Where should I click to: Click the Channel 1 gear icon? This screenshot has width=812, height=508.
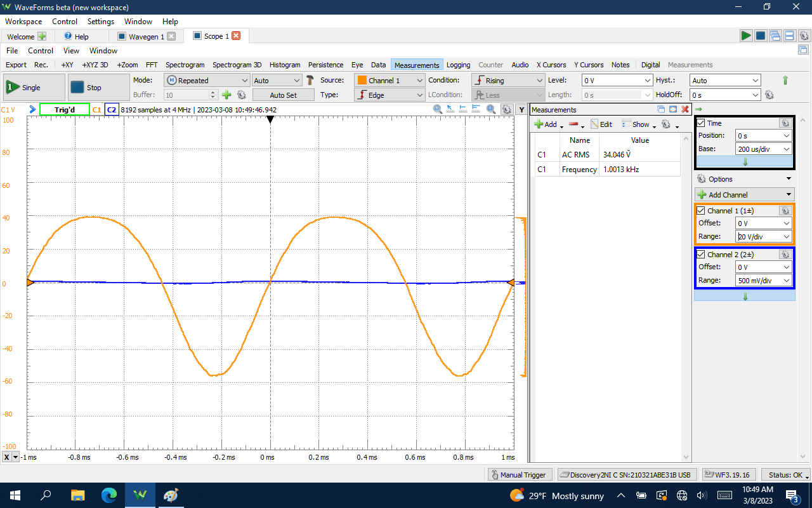coord(785,211)
